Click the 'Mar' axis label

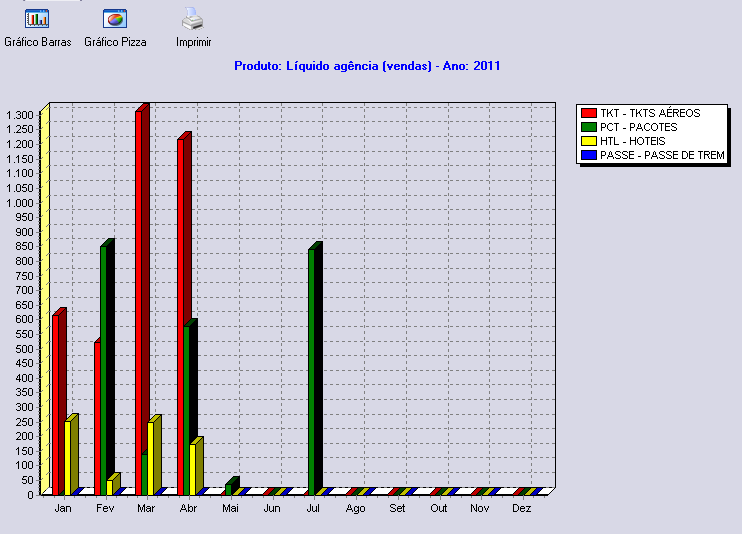click(x=146, y=508)
